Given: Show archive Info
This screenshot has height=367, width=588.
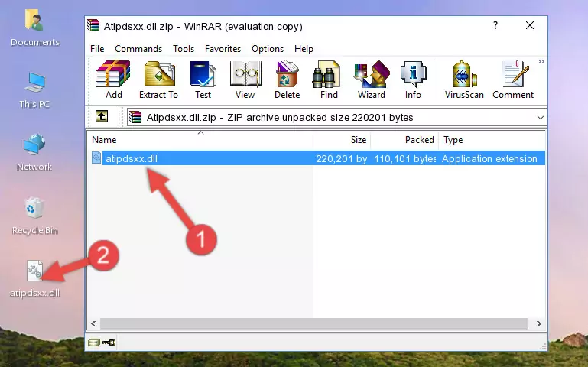Looking at the screenshot, I should [x=413, y=80].
